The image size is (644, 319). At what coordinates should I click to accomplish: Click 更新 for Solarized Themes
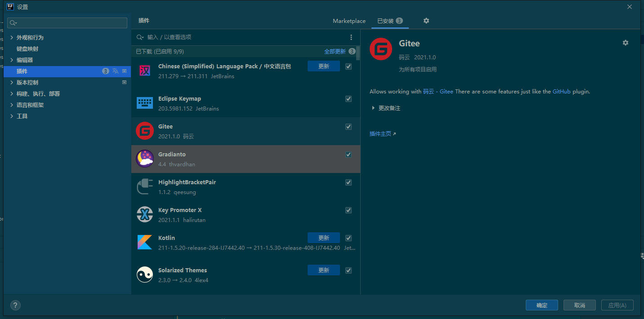324,270
